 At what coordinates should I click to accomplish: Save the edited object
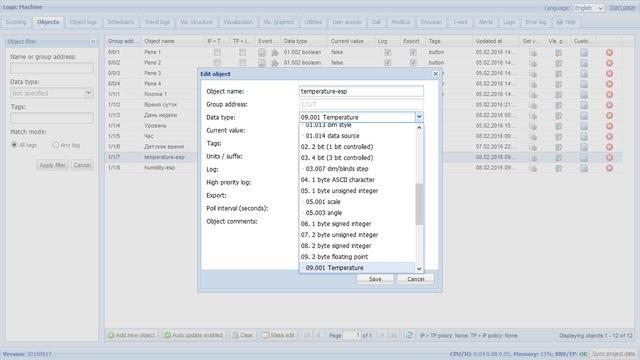click(x=375, y=279)
